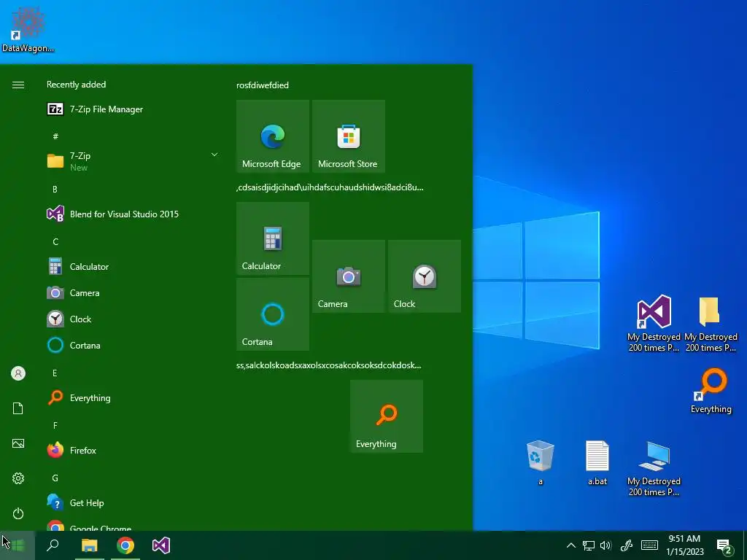Jump to letter 'C' section header

55,242
